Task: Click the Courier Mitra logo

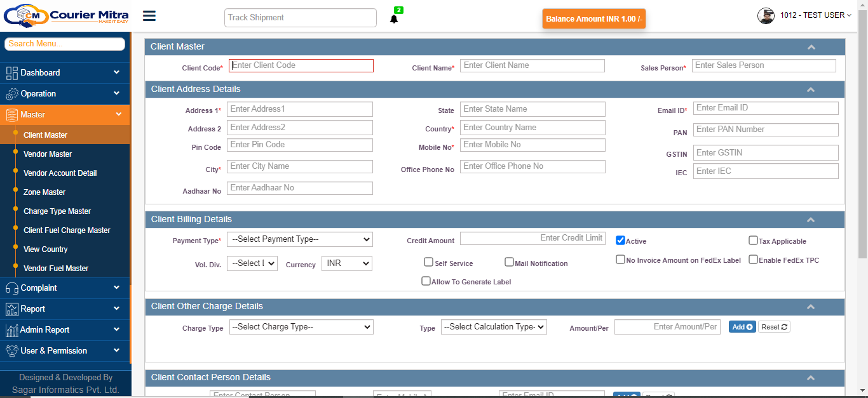Action: [64, 15]
